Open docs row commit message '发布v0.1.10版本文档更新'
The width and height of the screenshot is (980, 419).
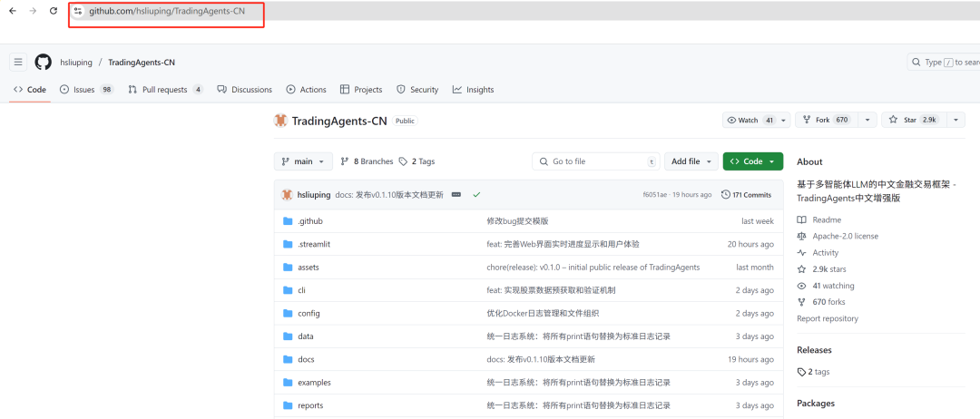click(x=541, y=360)
